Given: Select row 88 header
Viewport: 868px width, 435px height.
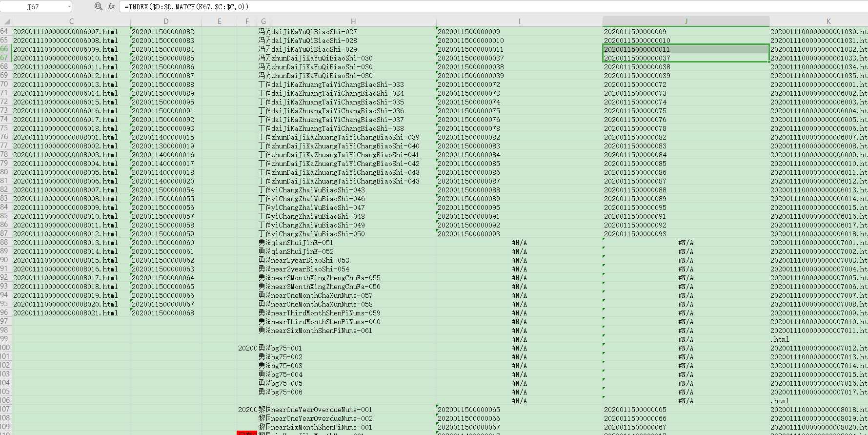Looking at the screenshot, I should [x=5, y=242].
